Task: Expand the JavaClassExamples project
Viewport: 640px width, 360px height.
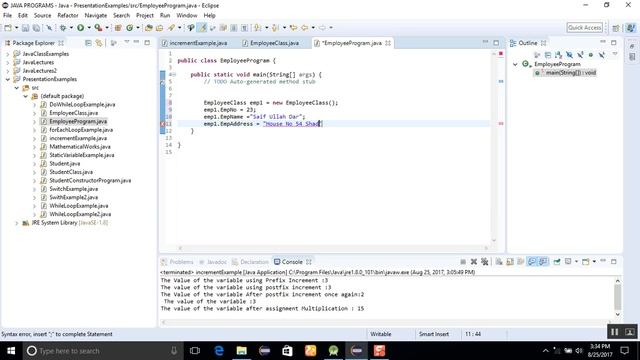Action: [x=8, y=54]
